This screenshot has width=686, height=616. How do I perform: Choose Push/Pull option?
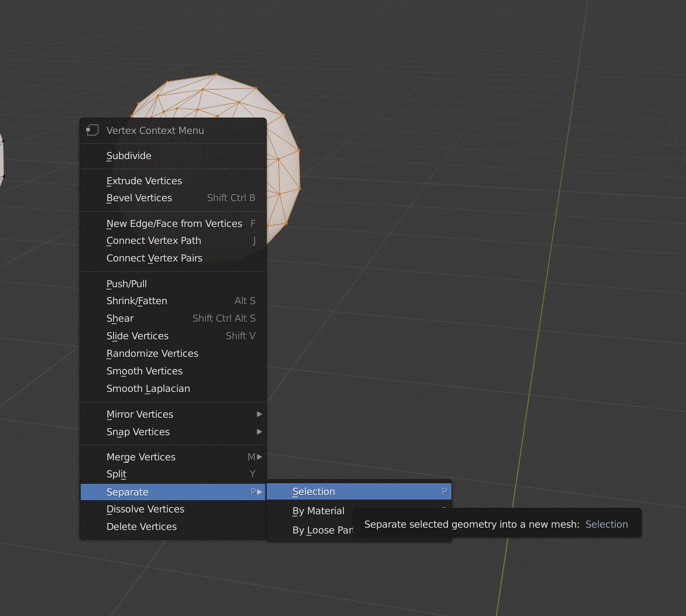pyautogui.click(x=173, y=284)
